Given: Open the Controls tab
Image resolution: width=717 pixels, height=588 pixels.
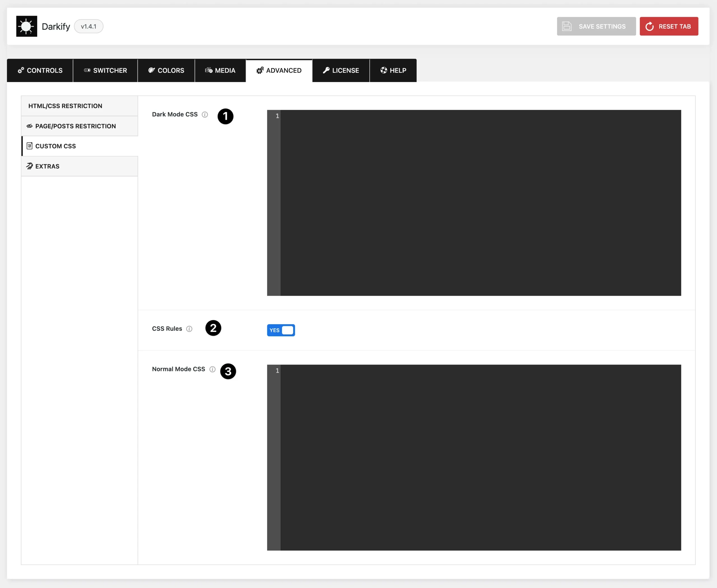Looking at the screenshot, I should tap(40, 71).
